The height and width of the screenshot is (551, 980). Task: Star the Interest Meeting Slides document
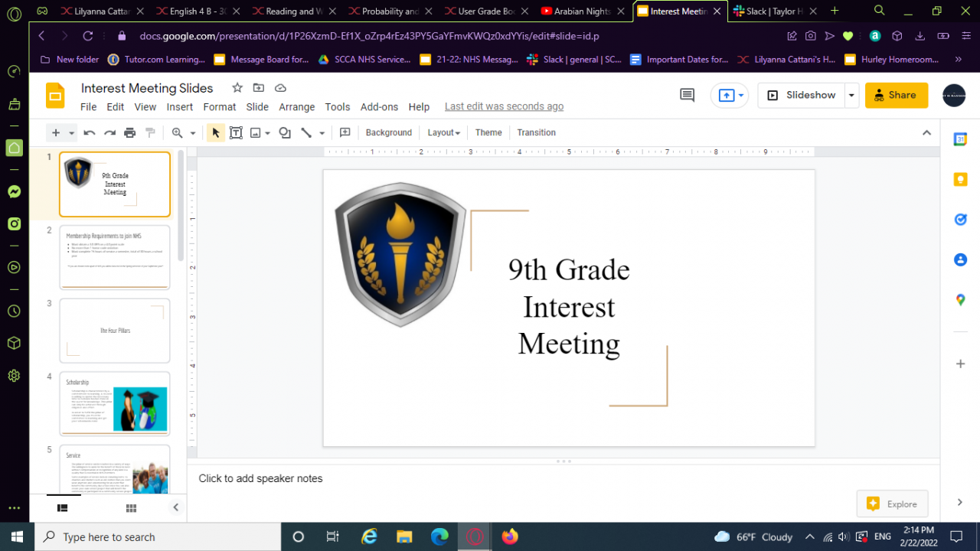237,88
